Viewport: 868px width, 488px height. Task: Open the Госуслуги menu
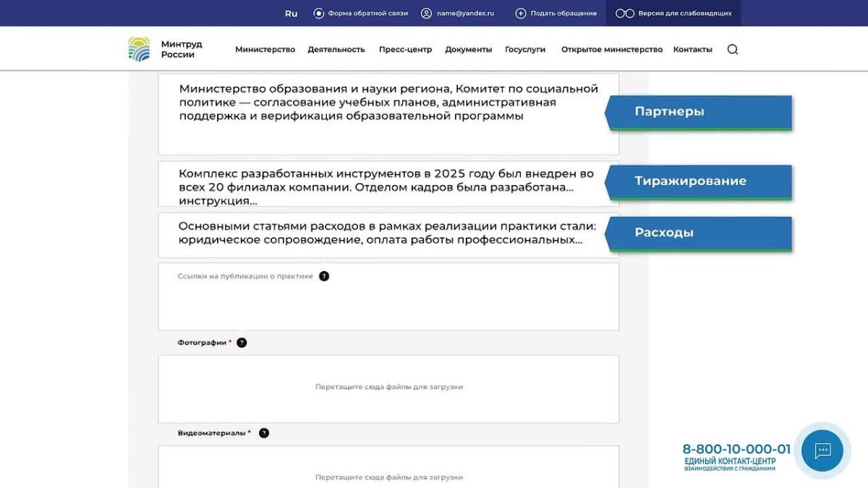pos(525,49)
